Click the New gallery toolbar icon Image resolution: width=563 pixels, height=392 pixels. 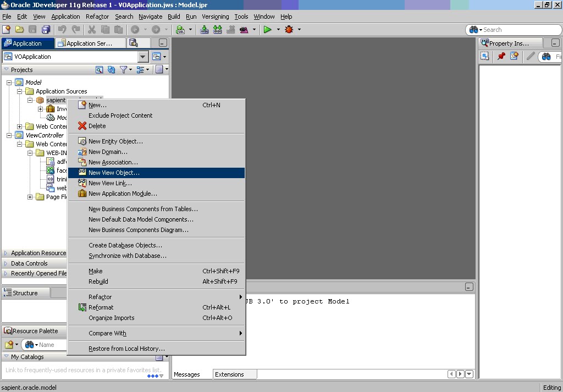tap(6, 30)
